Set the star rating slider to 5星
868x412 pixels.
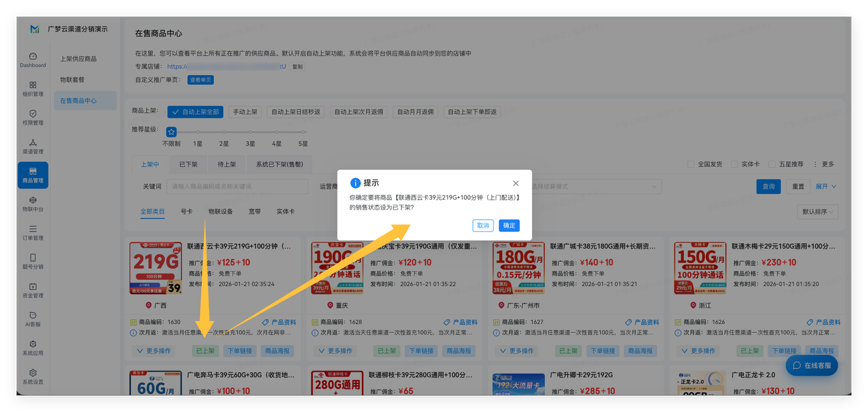(303, 132)
